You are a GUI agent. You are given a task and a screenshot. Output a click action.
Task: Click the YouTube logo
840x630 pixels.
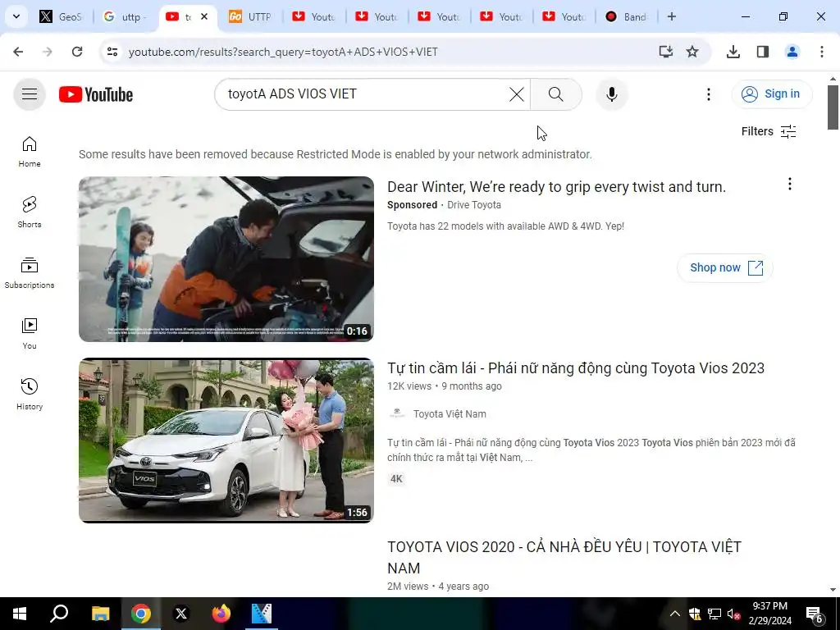pos(96,94)
